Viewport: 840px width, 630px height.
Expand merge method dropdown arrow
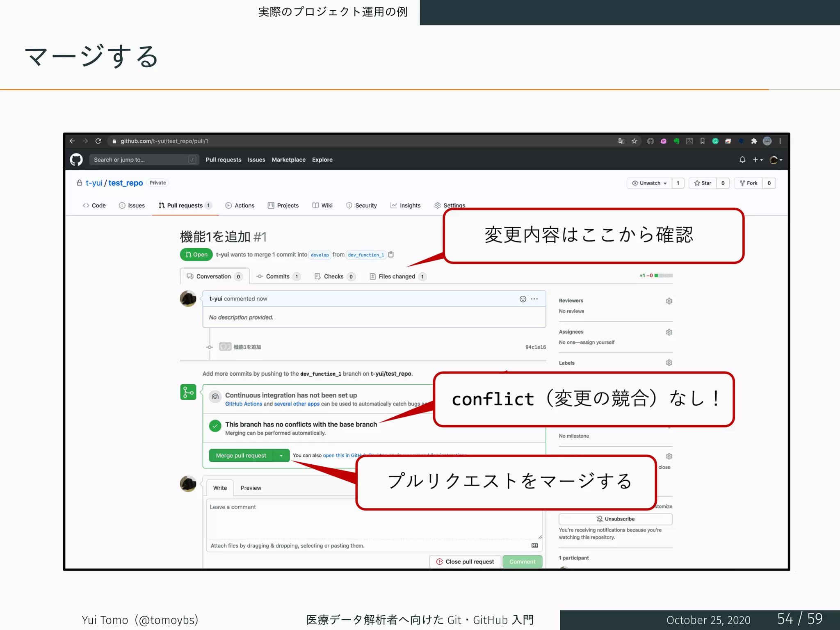[x=281, y=456]
